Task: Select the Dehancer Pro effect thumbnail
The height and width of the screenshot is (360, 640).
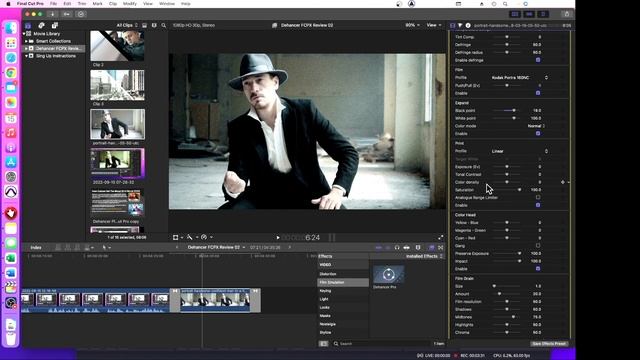Action: point(389,275)
